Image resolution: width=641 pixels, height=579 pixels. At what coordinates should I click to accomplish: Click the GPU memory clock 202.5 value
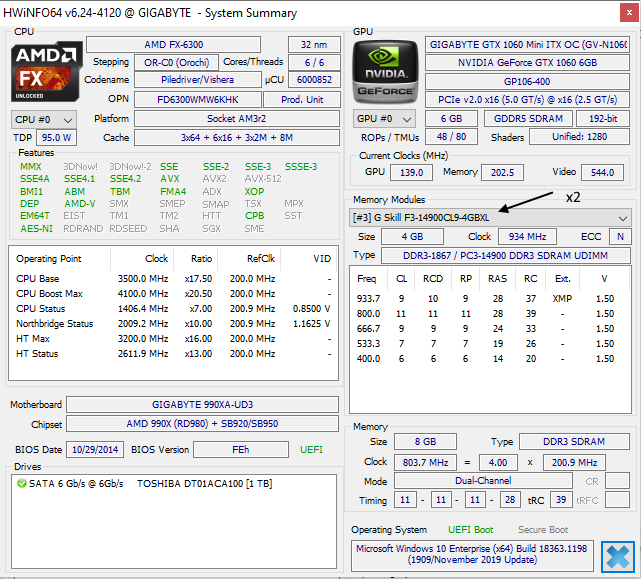[502, 173]
